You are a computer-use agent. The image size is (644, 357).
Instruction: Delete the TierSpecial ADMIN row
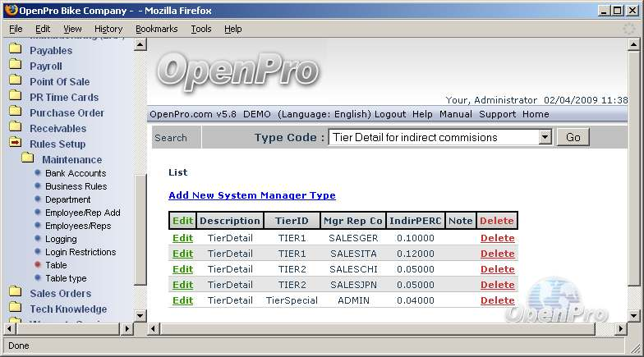(497, 300)
